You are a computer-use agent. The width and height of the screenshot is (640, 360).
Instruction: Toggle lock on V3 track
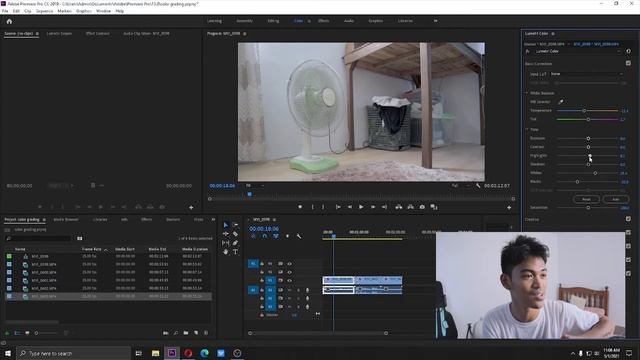[x=262, y=264]
